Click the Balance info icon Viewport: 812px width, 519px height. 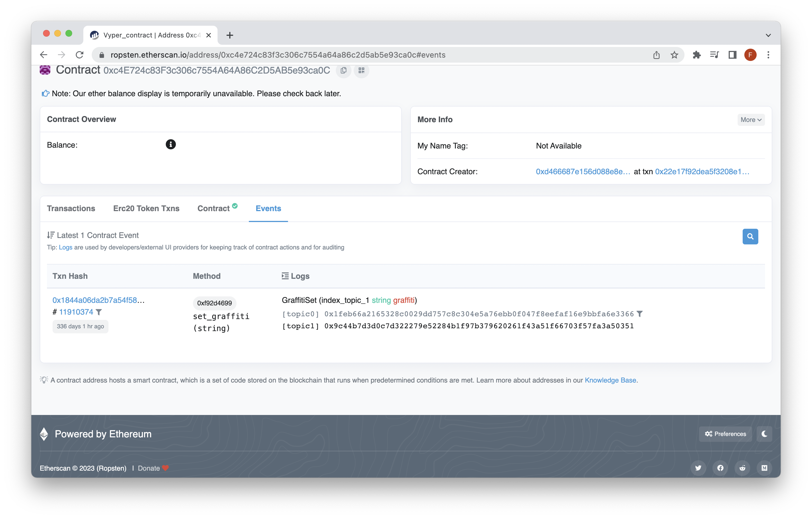(171, 144)
